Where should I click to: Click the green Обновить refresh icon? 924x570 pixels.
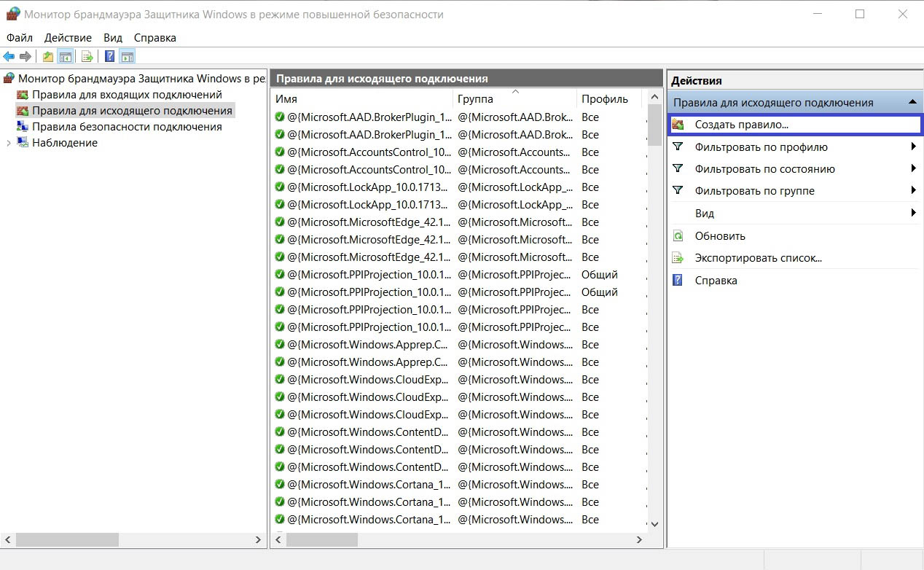678,236
